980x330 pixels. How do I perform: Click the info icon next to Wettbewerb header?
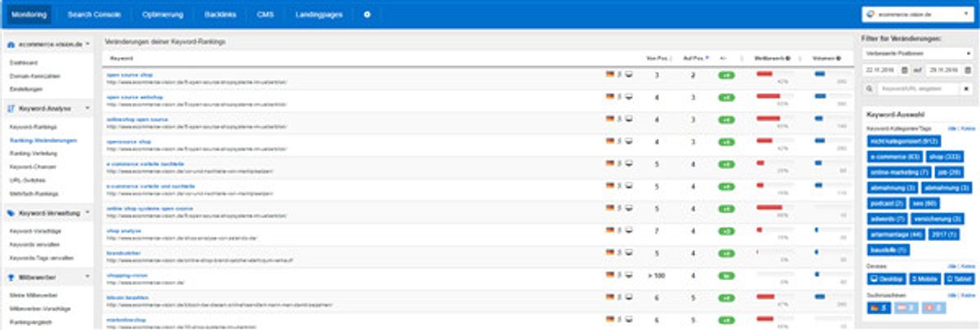click(788, 59)
